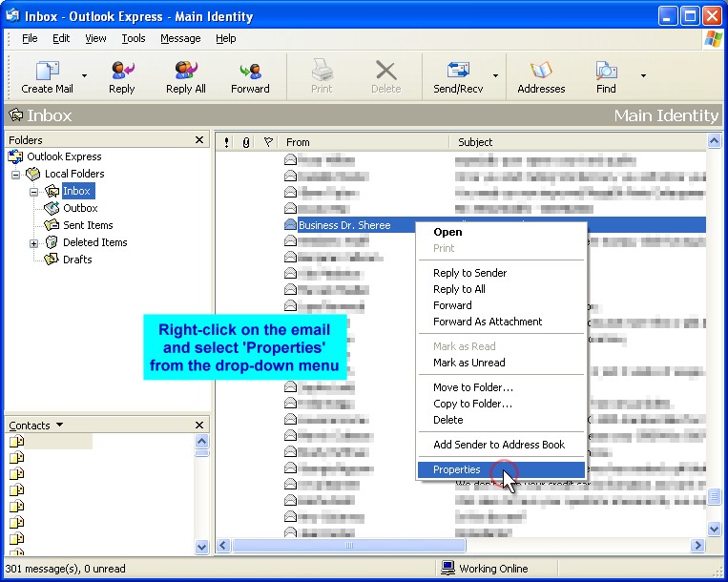Image resolution: width=728 pixels, height=582 pixels.
Task: Select the Outbox folder in tree
Action: click(80, 208)
